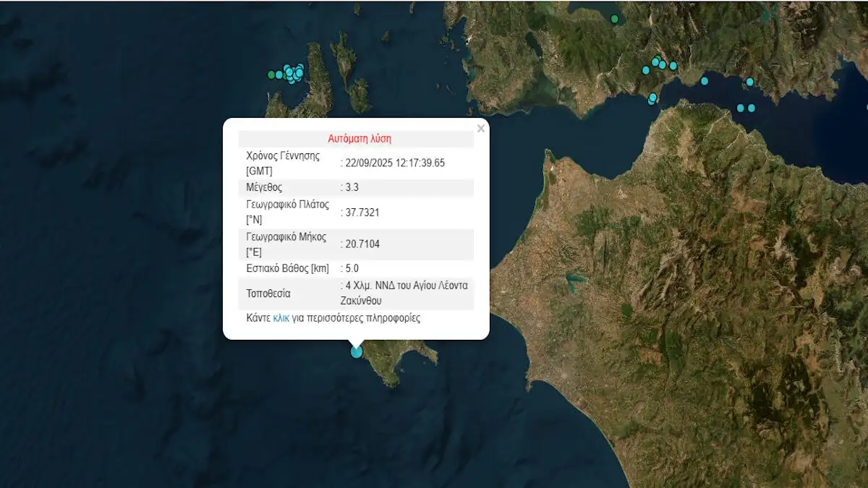Select the rightmost marker of the Nafpaktos group
This screenshot has width=868, height=488.
673,66
